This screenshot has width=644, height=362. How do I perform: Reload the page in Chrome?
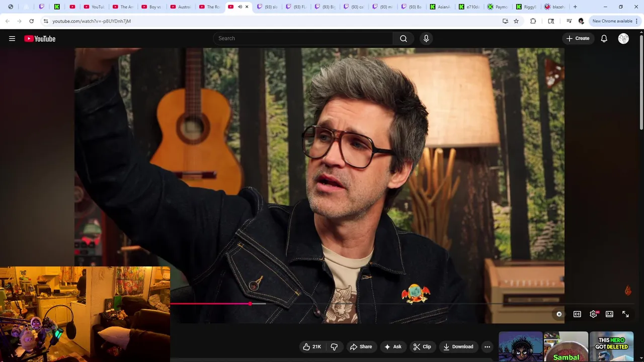[31, 21]
